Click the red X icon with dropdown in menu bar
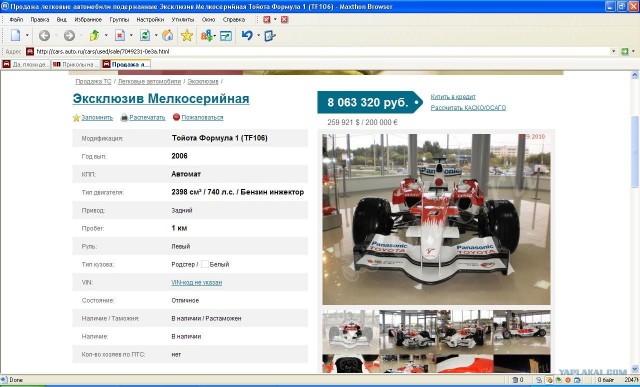640x387 pixels. click(267, 19)
